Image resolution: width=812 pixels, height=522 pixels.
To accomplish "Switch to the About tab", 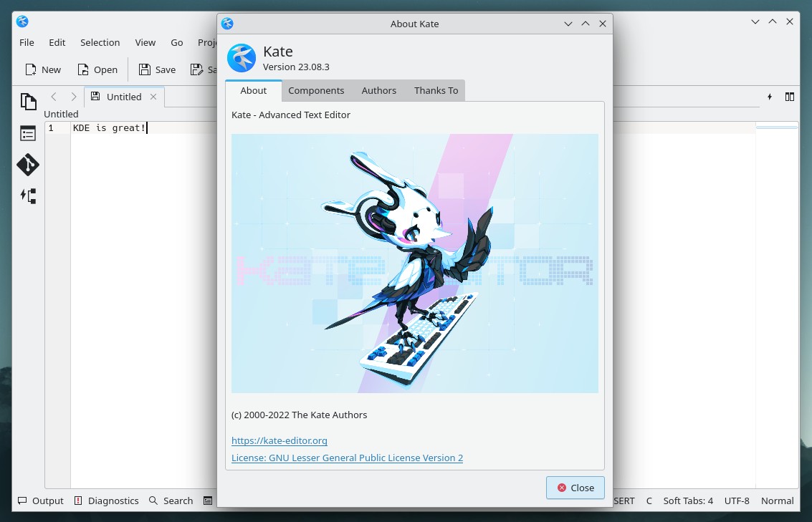I will click(x=253, y=90).
